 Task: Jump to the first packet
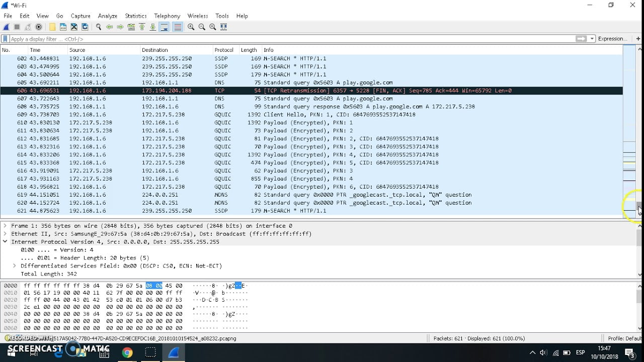142,27
